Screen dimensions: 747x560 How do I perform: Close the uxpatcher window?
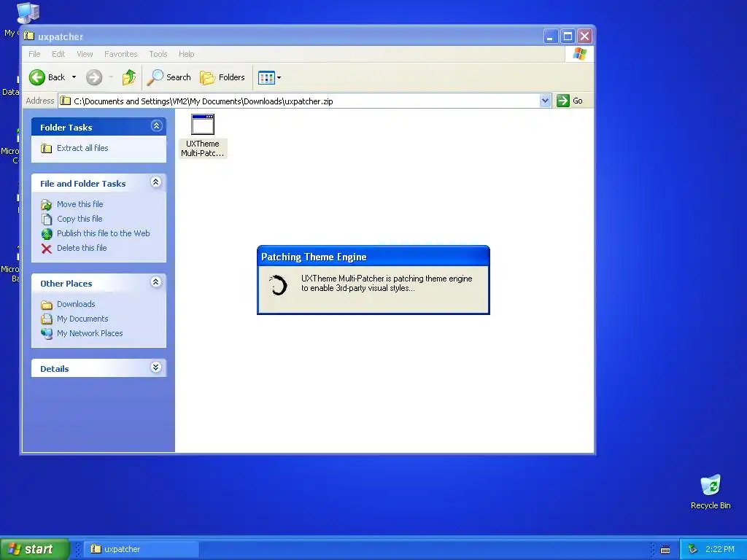pyautogui.click(x=584, y=36)
